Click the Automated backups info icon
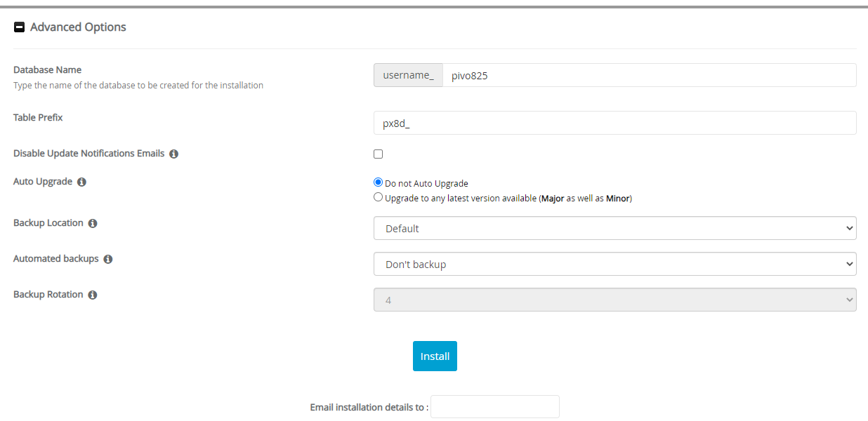 [107, 259]
